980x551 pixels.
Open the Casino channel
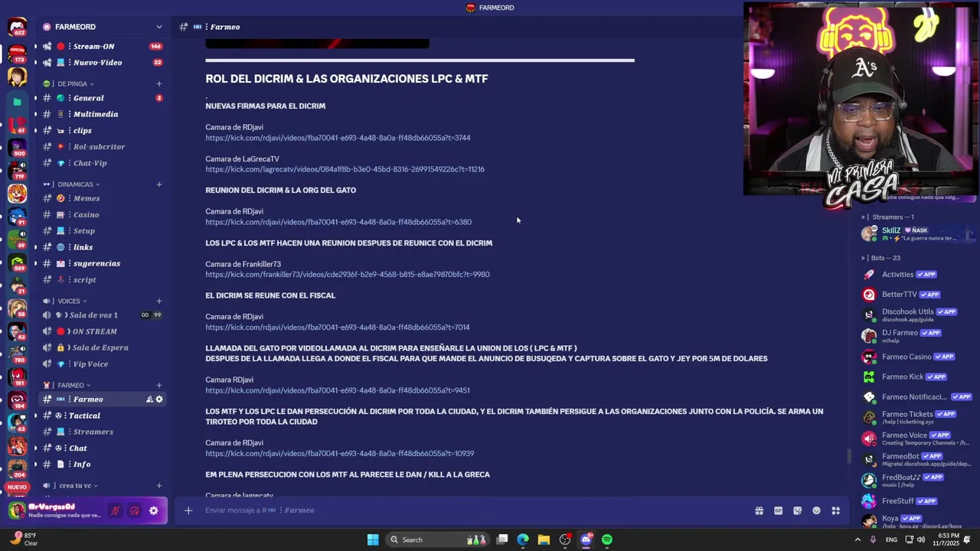click(102, 215)
